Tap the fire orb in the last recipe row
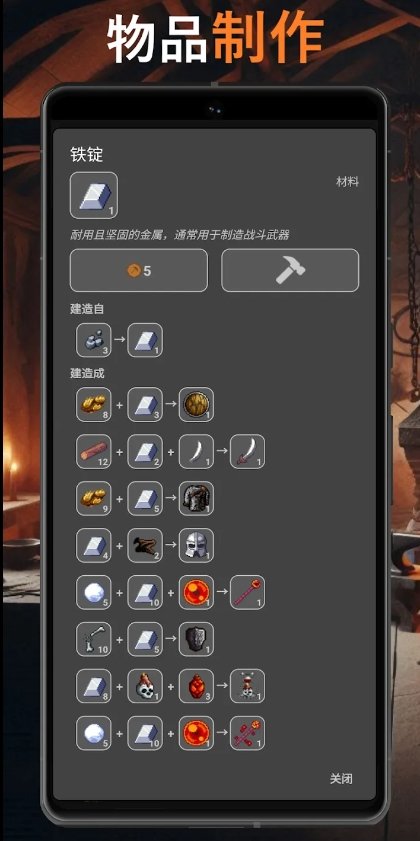Viewport: 420px width, 841px height. 196,733
